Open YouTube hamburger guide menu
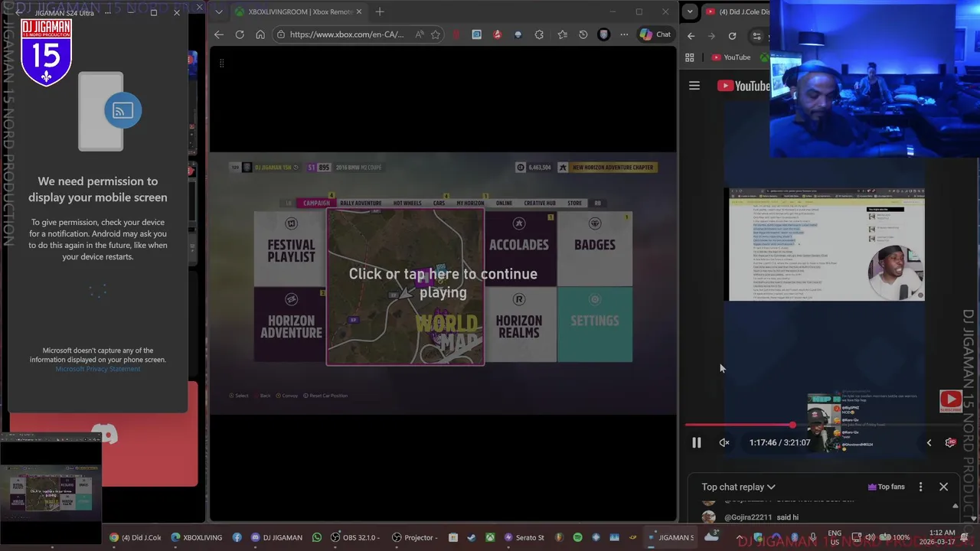Viewport: 980px width, 551px height. click(x=694, y=86)
